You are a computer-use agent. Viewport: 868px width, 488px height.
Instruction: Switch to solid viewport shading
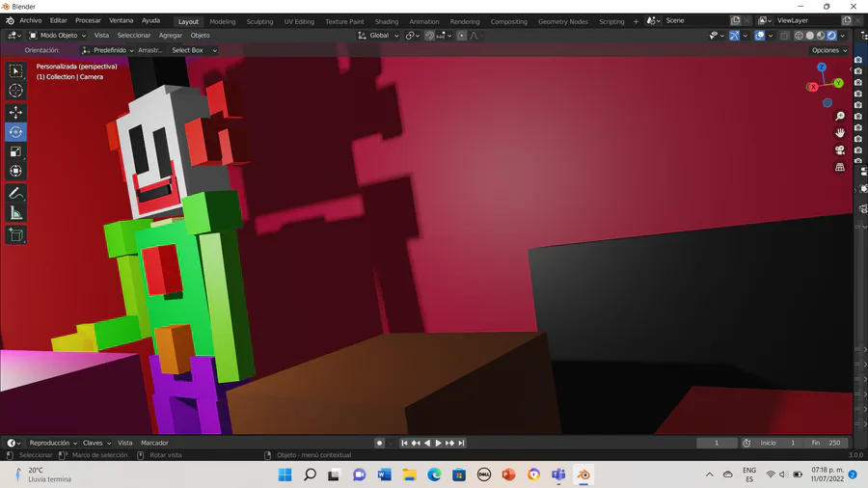[810, 36]
